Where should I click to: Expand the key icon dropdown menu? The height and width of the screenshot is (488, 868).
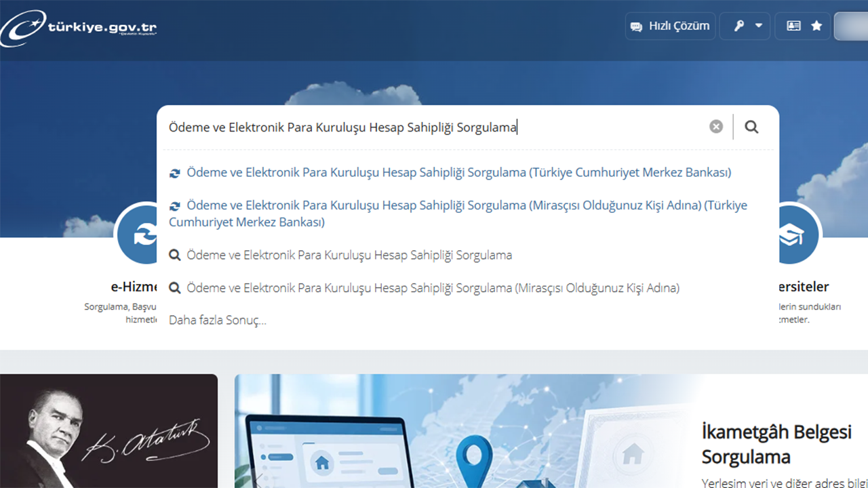tap(745, 26)
